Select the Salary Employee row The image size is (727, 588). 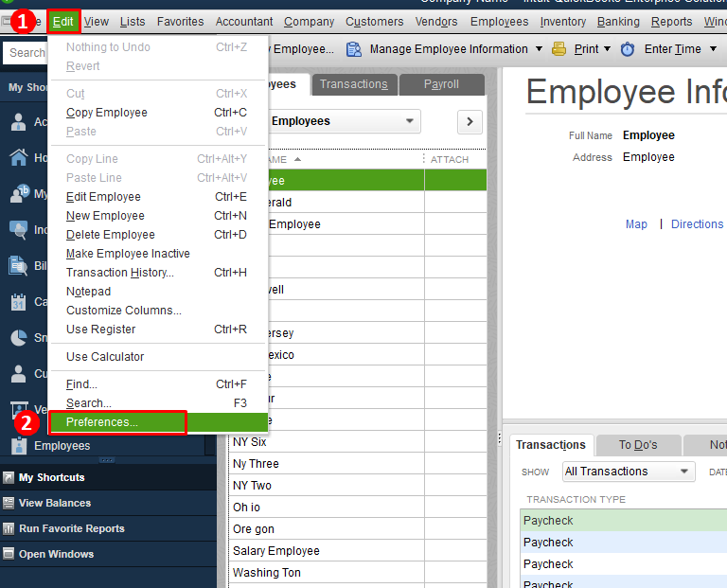coord(358,551)
